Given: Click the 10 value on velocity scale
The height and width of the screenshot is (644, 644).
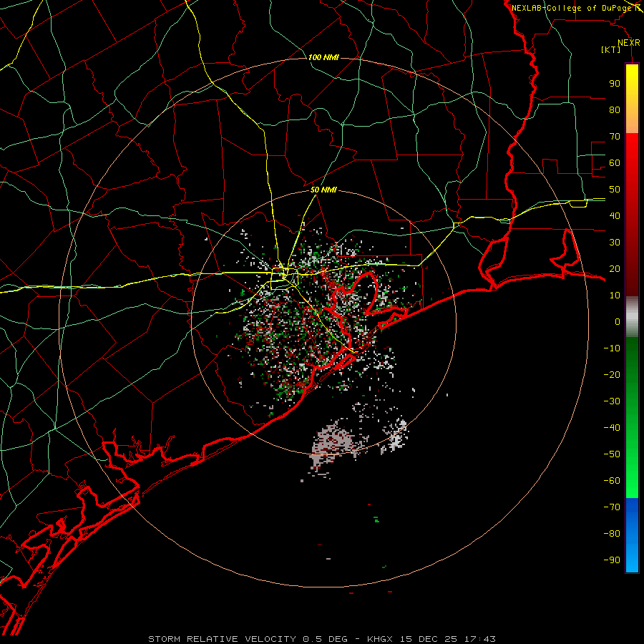Looking at the screenshot, I should [x=615, y=296].
